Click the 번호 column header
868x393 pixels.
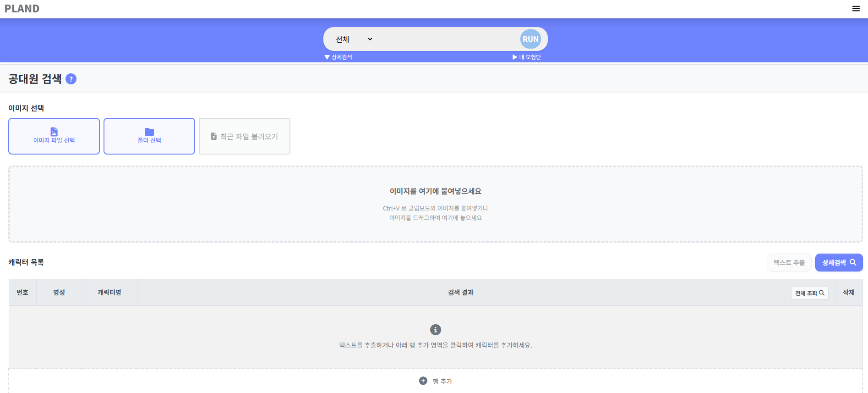click(x=22, y=293)
